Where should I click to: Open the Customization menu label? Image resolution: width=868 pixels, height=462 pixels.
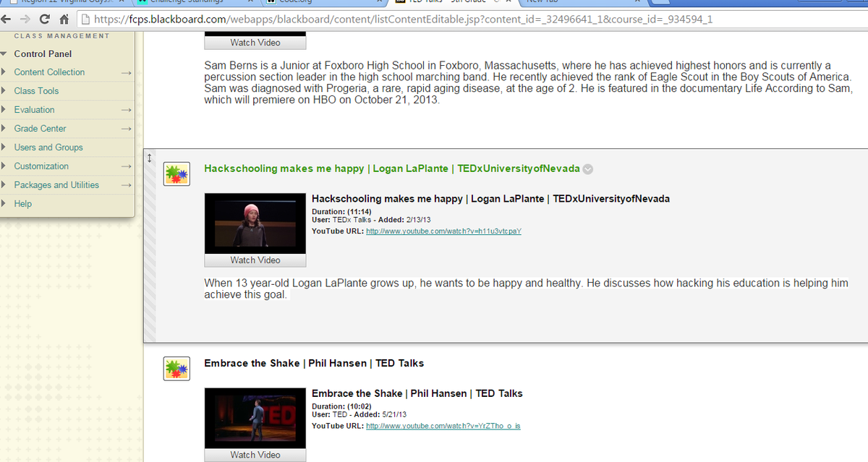pos(42,166)
